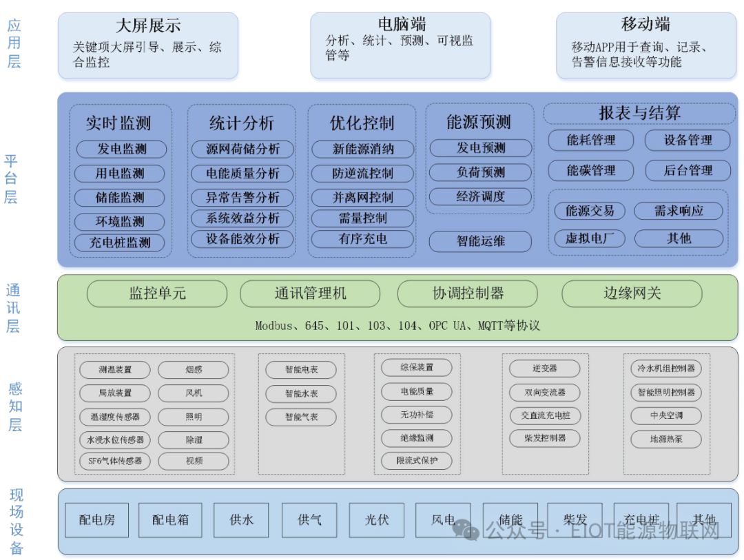This screenshot has width=744, height=560.
Task: Click the 智能运维 pill
Action: coord(481,241)
